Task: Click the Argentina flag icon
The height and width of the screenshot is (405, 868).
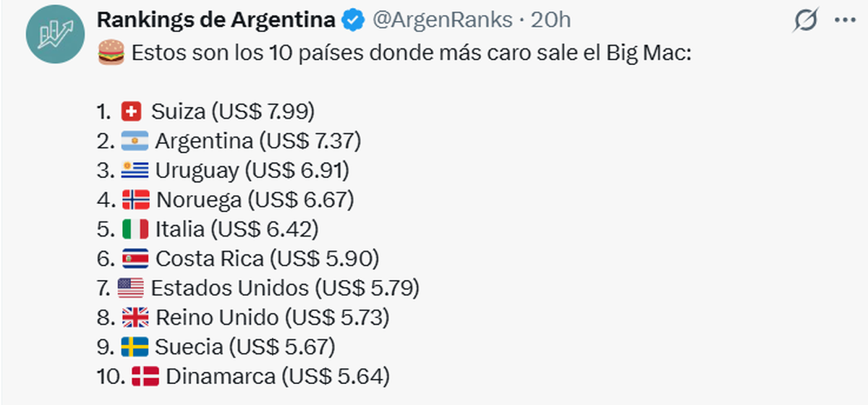Action: tap(135, 140)
